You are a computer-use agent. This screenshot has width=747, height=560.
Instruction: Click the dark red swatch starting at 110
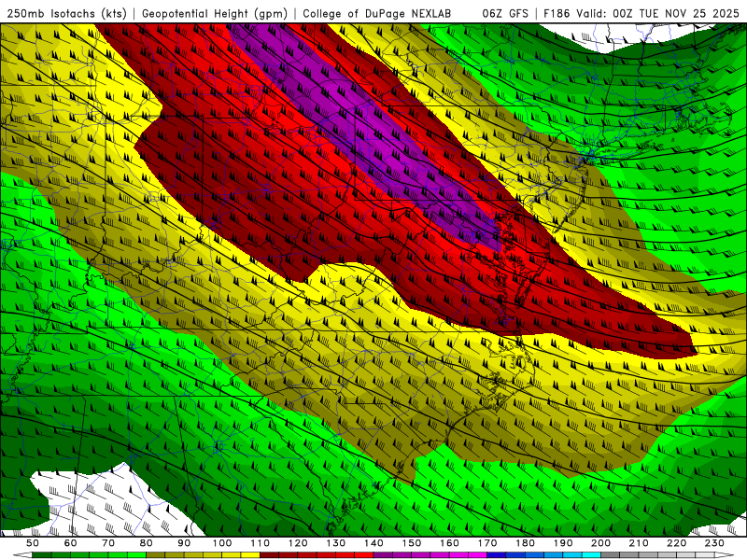pos(269,555)
